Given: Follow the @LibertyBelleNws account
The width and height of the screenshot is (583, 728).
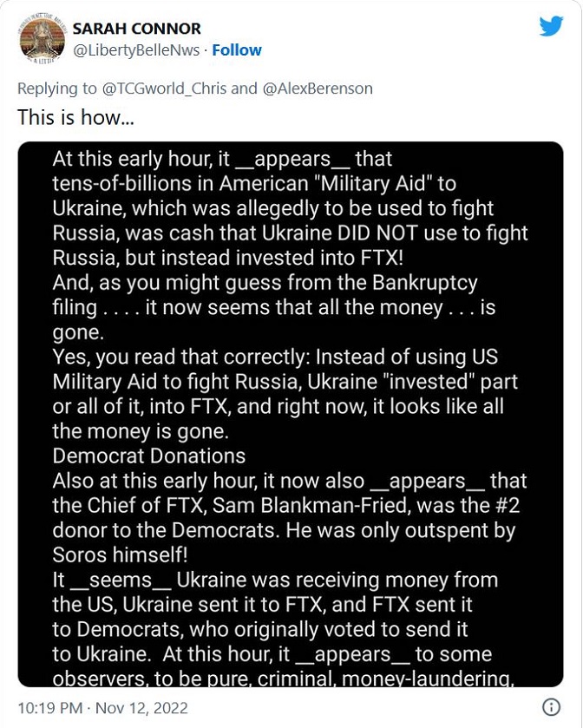Looking at the screenshot, I should (x=237, y=49).
